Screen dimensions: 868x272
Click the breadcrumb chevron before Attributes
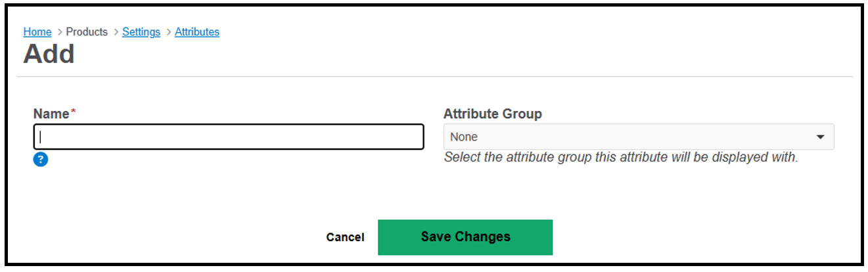[x=168, y=32]
